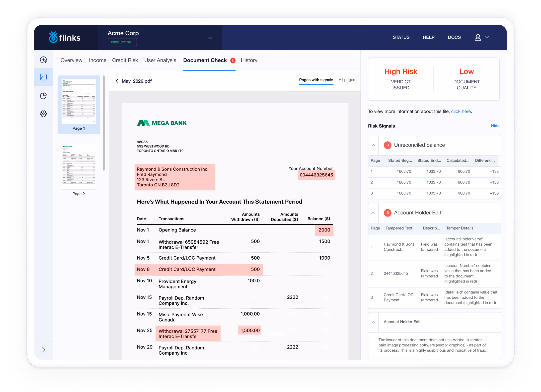Show All pages

(347, 80)
